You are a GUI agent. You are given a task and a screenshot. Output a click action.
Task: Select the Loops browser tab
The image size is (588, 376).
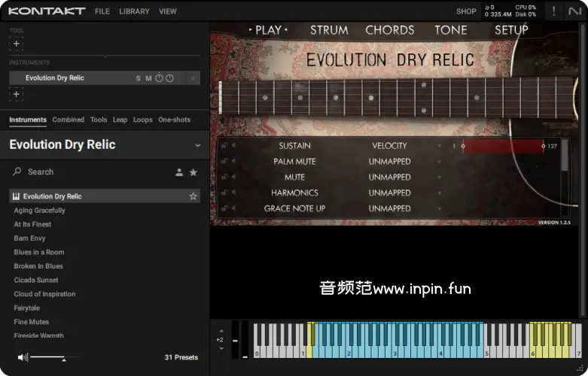coord(143,120)
